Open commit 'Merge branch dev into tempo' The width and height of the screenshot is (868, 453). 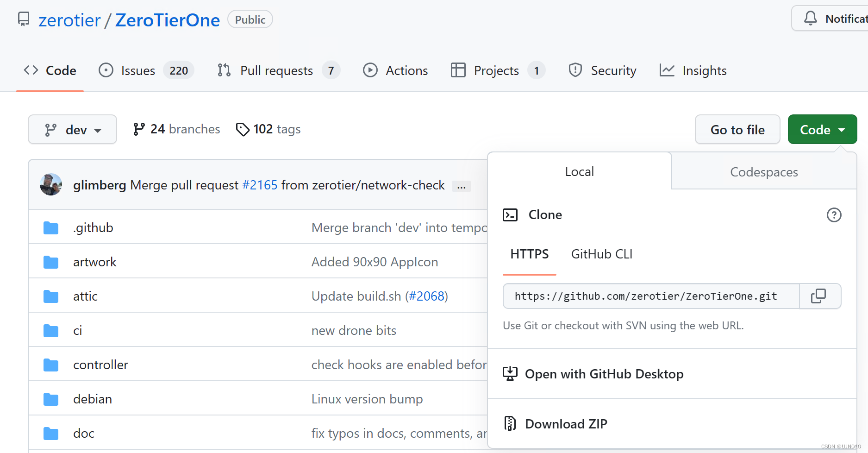(400, 227)
